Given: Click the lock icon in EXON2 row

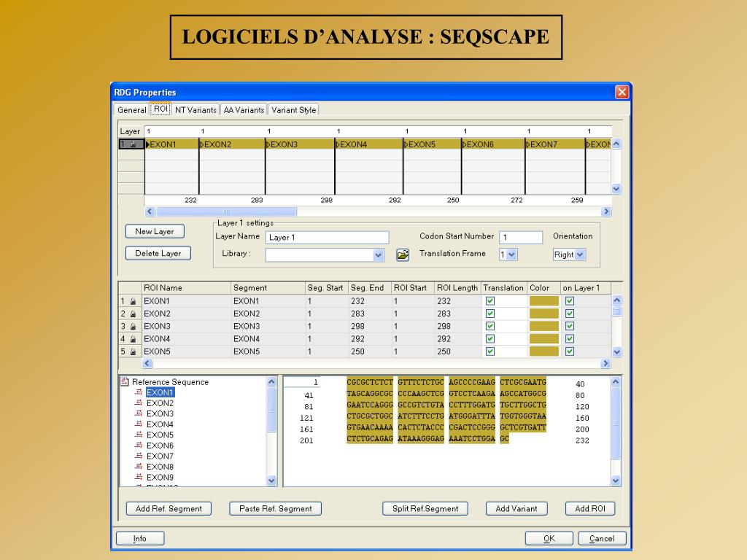Looking at the screenshot, I should [133, 314].
